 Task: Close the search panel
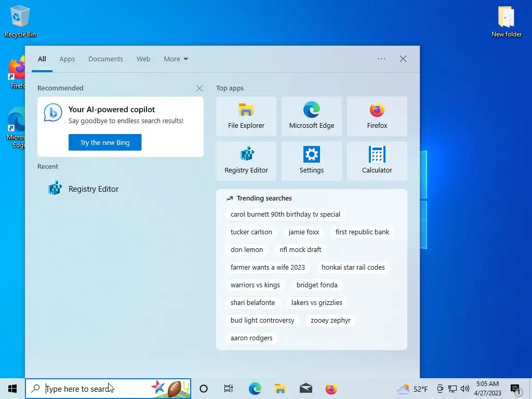coord(403,59)
